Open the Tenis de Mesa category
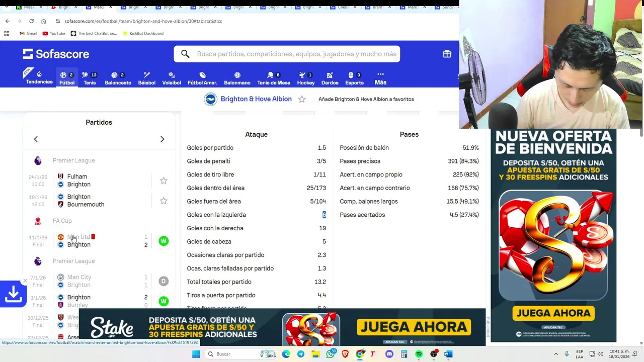Screen dimensions: 644x362 (x=274, y=78)
